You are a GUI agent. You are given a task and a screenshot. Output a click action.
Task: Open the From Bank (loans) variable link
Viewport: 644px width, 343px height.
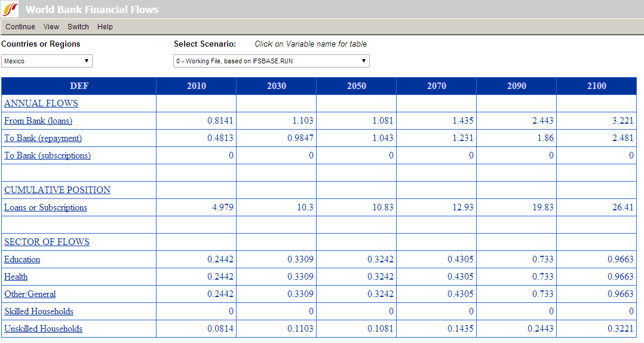point(38,121)
